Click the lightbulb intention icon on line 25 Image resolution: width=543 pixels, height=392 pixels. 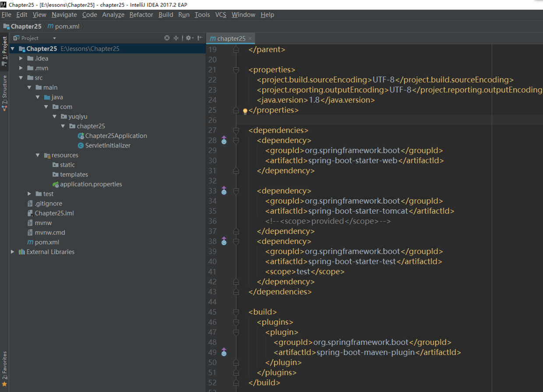tap(245, 111)
